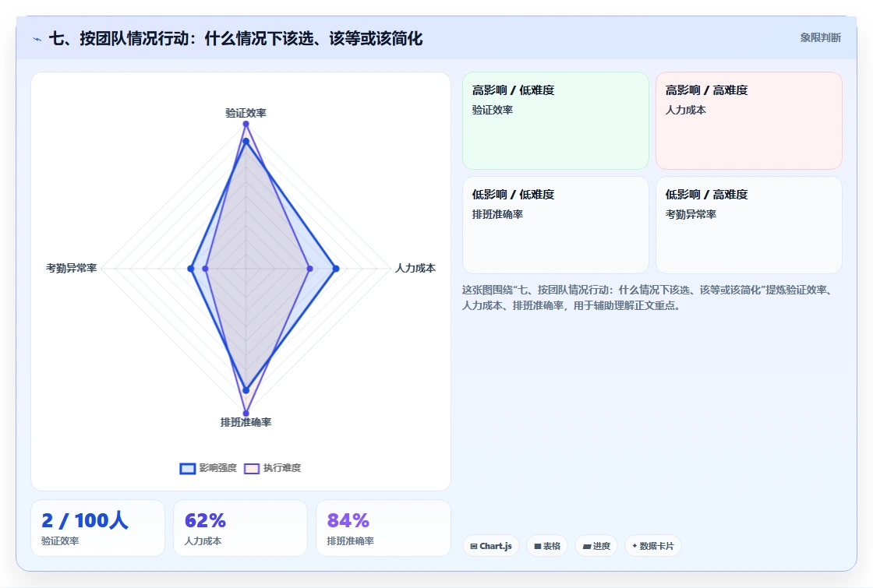This screenshot has height=588, width=873.
Task: Click the blue data point on 考勤异常率 axis
Action: 190,269
